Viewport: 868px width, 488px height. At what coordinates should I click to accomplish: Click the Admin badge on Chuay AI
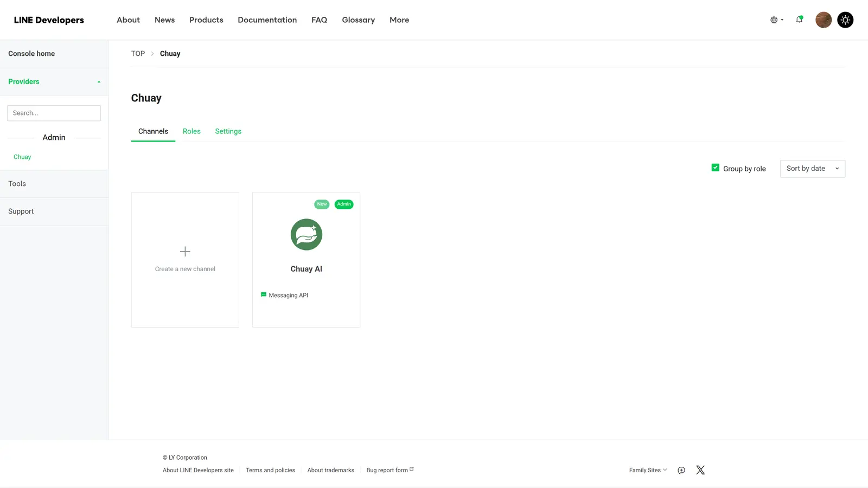(344, 204)
